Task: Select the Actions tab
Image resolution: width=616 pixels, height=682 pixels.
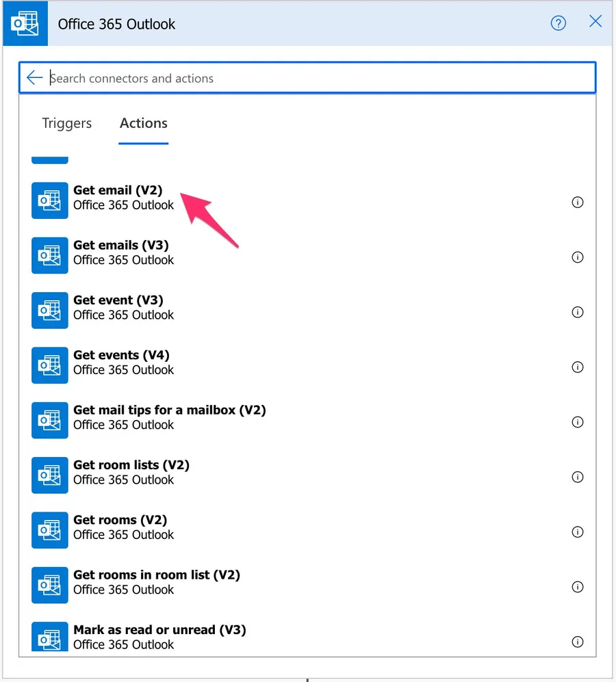Action: click(143, 123)
